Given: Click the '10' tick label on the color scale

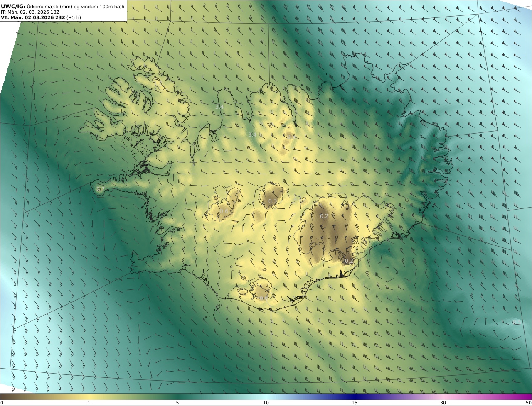Looking at the screenshot, I should (266, 403).
